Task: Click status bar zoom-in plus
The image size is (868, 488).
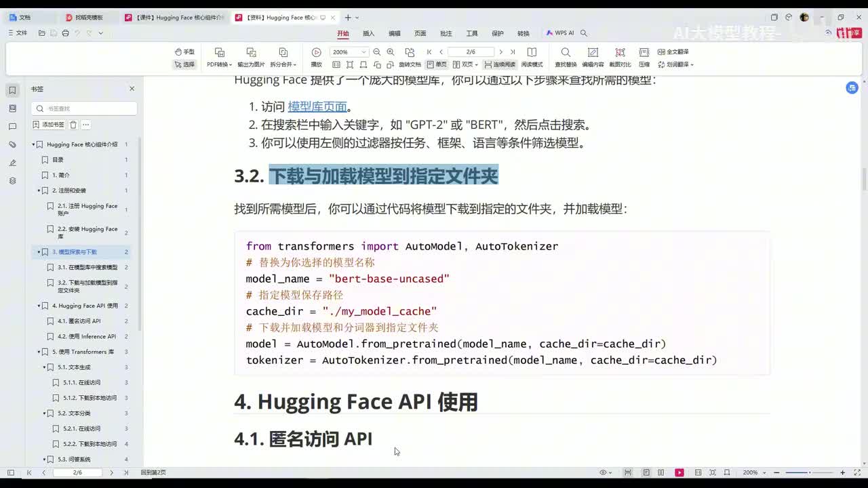Action: [x=843, y=472]
